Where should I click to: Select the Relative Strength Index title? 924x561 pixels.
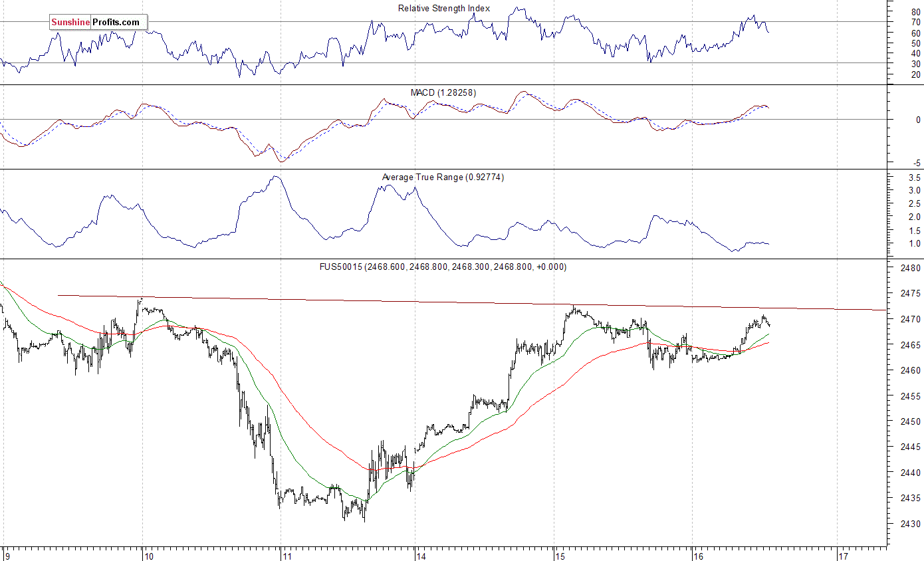pos(444,9)
